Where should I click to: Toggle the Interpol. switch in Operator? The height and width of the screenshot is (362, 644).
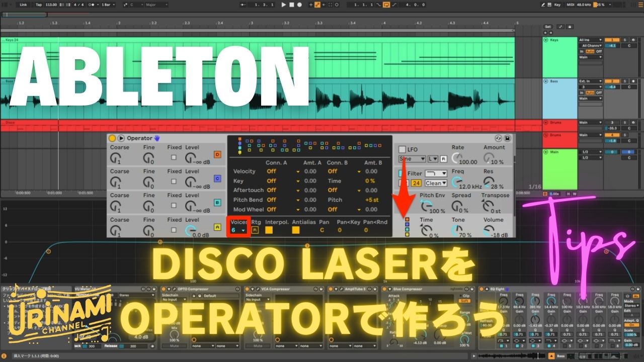click(269, 230)
